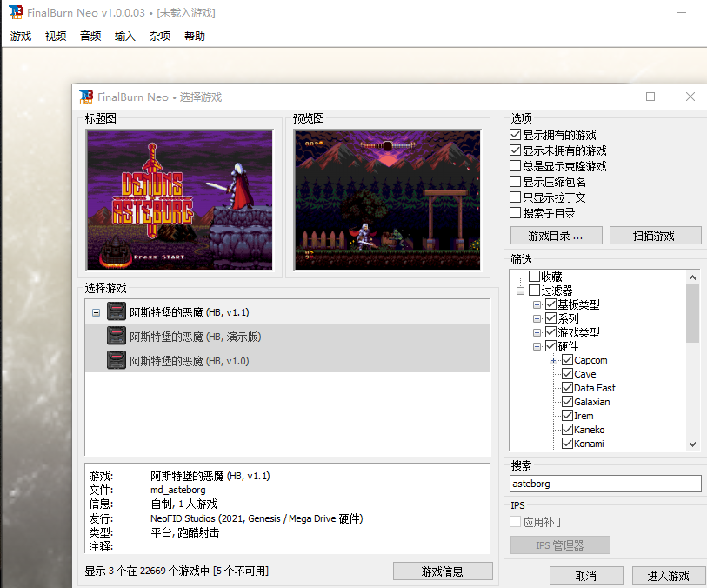The height and width of the screenshot is (588, 707).
Task: Select the console icon of 阿斯特堡的恶魔 (HB, 演示版)
Action: pyautogui.click(x=117, y=336)
